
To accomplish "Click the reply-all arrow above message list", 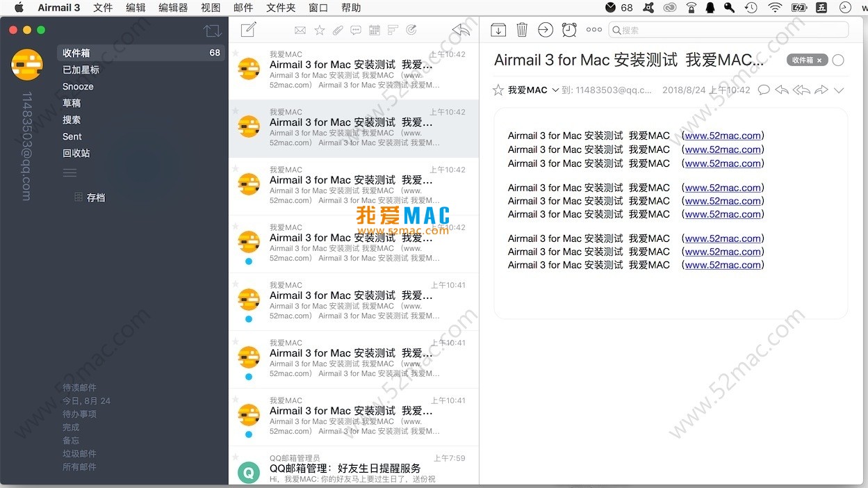I will (x=460, y=29).
